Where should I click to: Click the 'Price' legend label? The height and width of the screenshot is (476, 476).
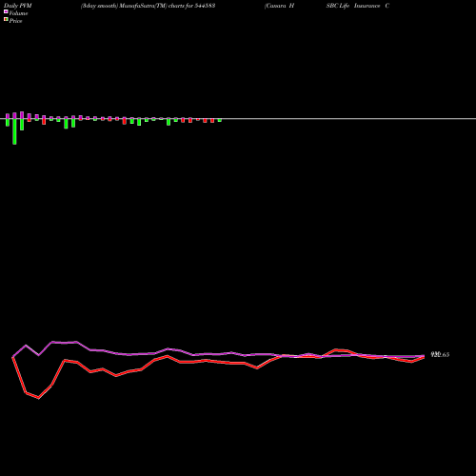tap(15, 21)
